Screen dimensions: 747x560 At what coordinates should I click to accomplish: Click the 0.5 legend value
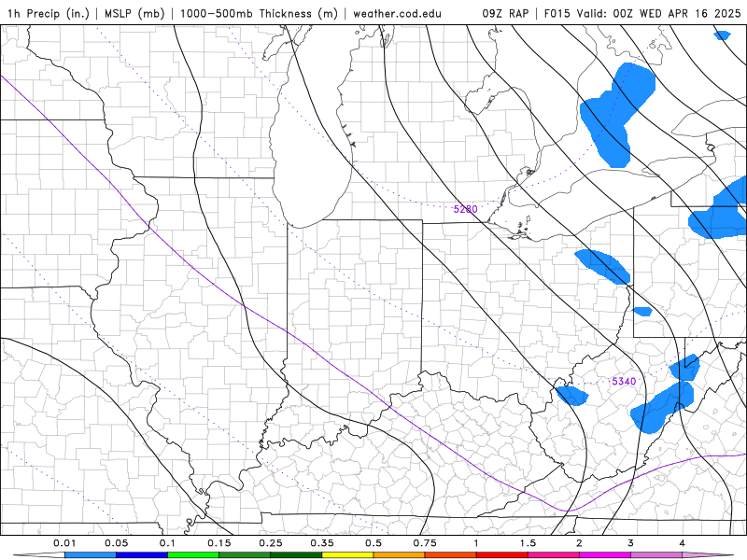373,543
